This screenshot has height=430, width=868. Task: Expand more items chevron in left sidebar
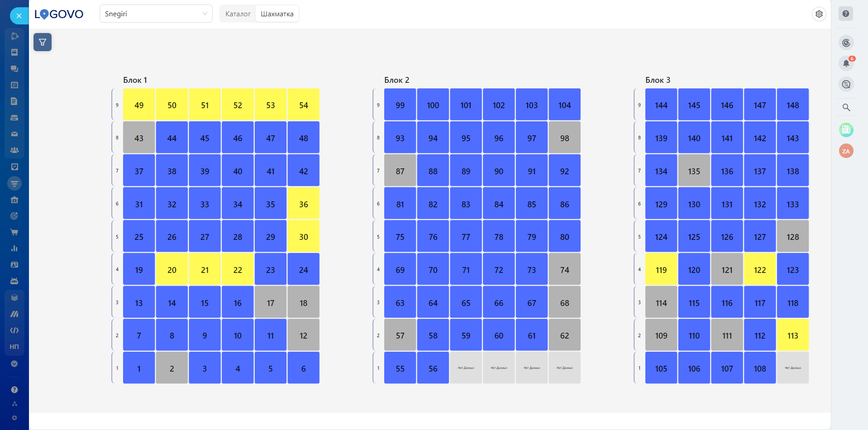[x=14, y=364]
